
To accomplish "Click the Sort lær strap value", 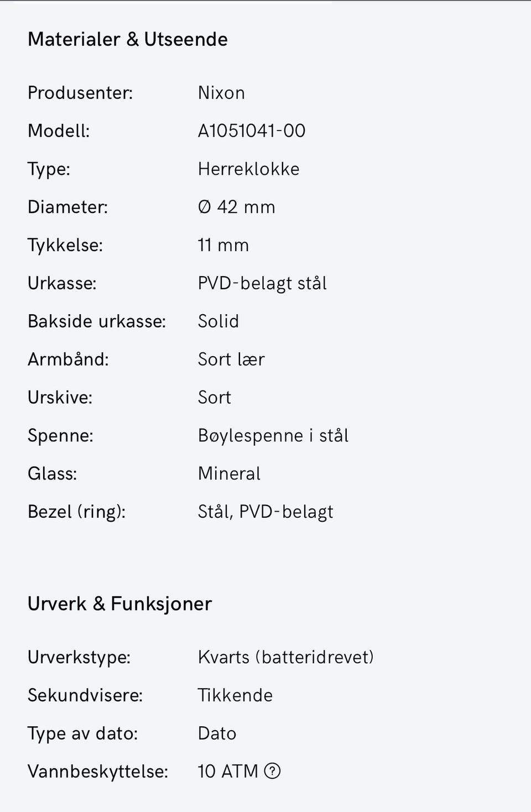I will click(x=231, y=360).
